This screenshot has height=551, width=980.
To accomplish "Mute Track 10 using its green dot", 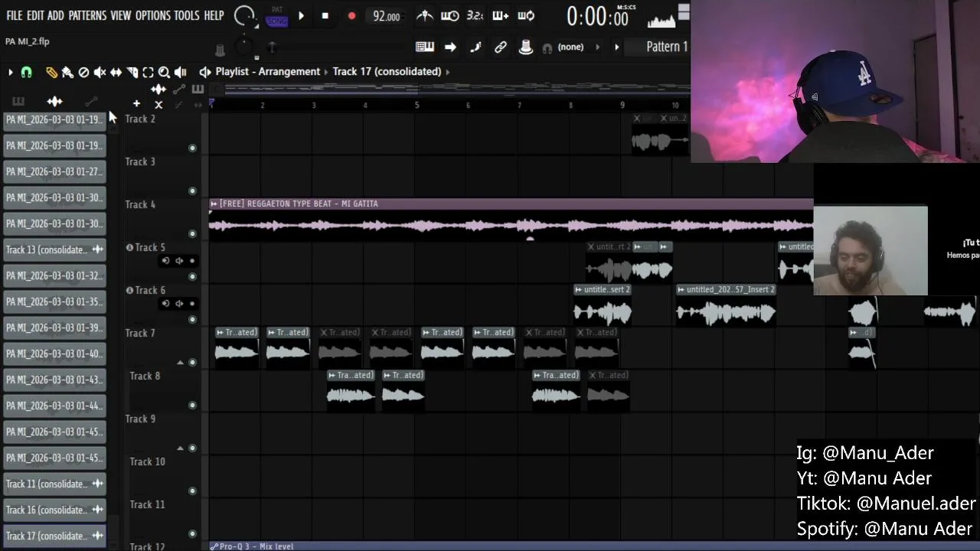I will click(192, 491).
